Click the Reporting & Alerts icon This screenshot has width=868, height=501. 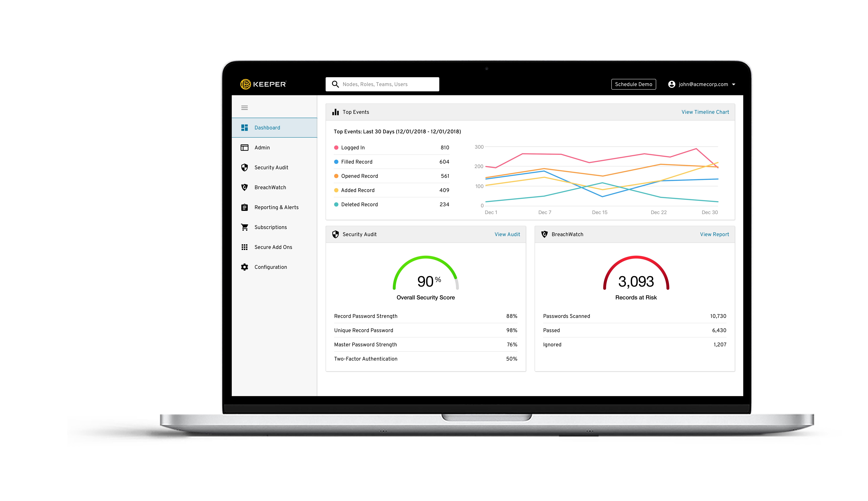pos(245,207)
